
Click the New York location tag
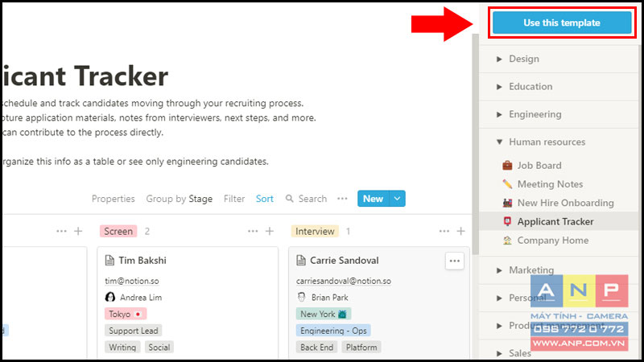pos(324,314)
